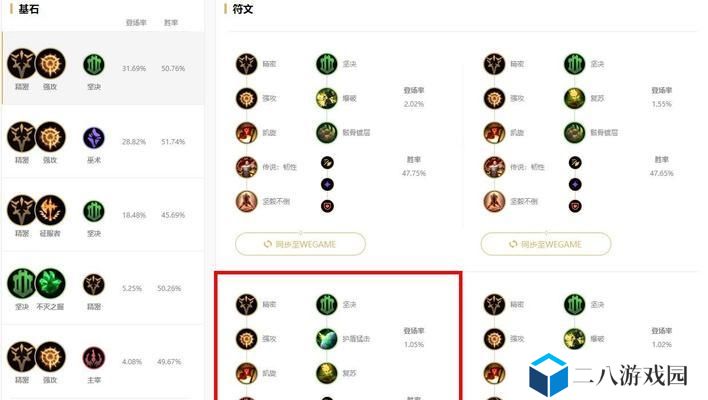Click the 二八游戏园 watermark logo
Screen dimensions: 708x400
[608, 376]
